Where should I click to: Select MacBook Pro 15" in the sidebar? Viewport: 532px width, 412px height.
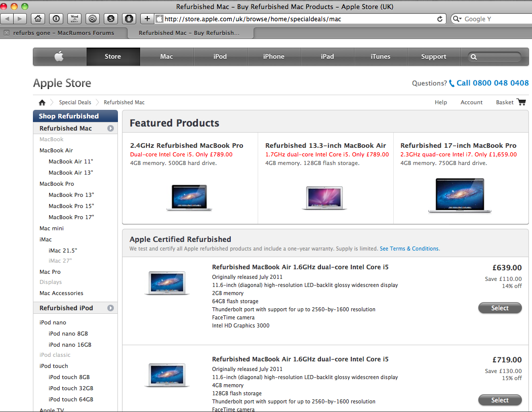71,207
